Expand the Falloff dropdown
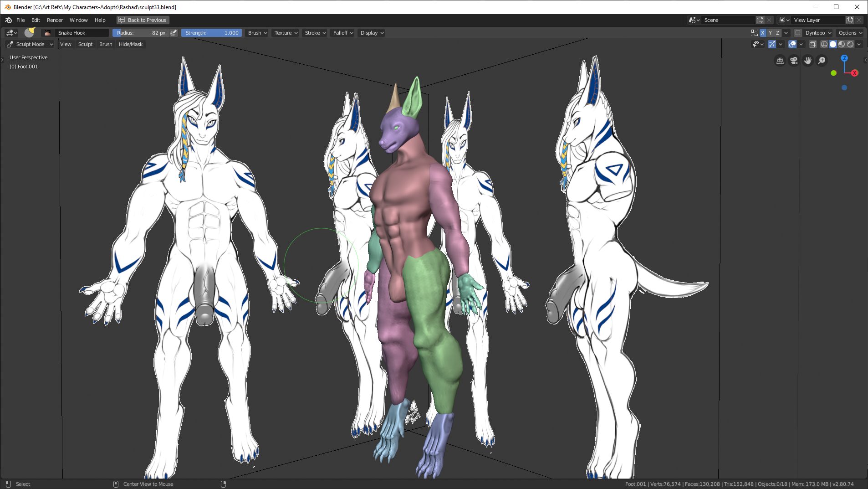 343,33
